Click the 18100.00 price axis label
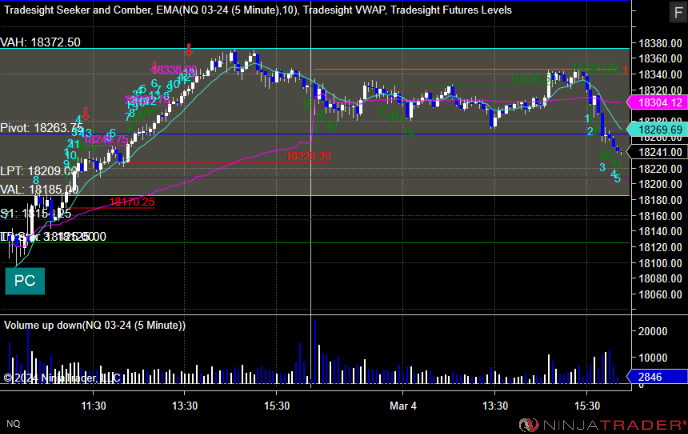The image size is (688, 434). pyautogui.click(x=660, y=263)
